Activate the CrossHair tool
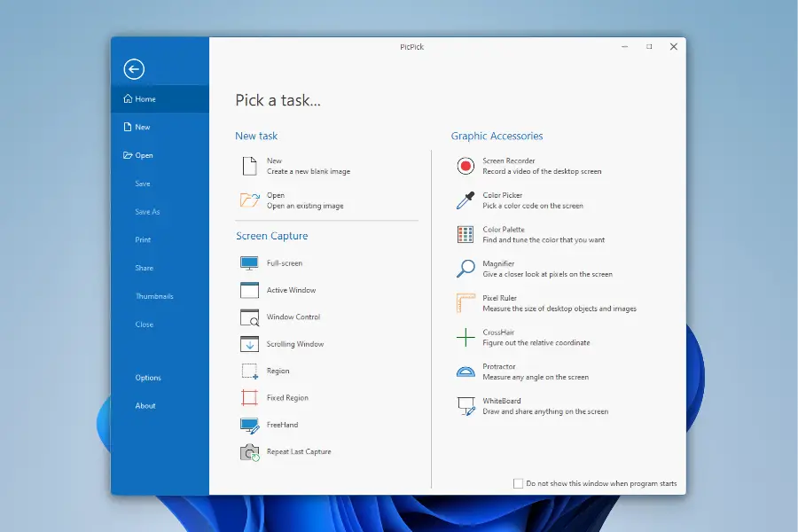The height and width of the screenshot is (532, 798). tap(465, 338)
